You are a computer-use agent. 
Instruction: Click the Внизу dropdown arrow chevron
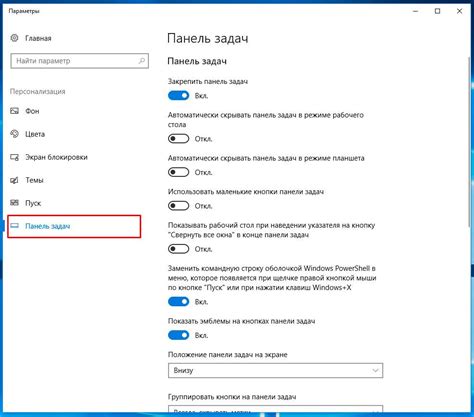[375, 371]
